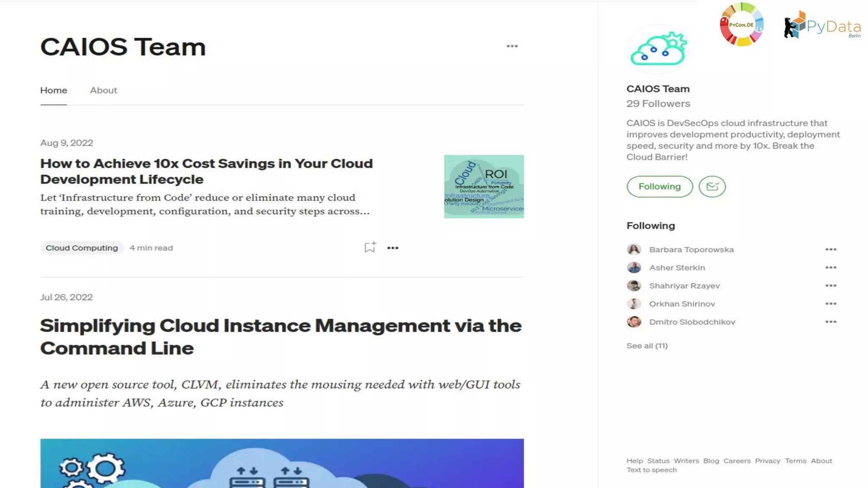Open more options for 10x Cost Savings article

392,248
